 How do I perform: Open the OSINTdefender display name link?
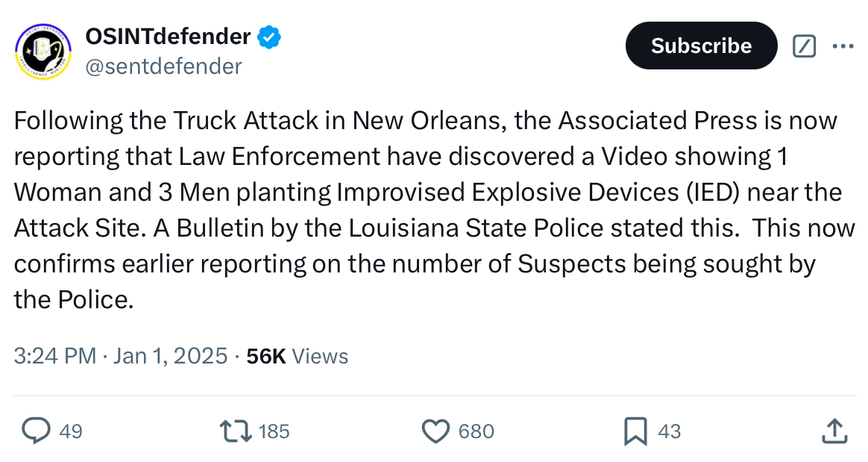169,37
